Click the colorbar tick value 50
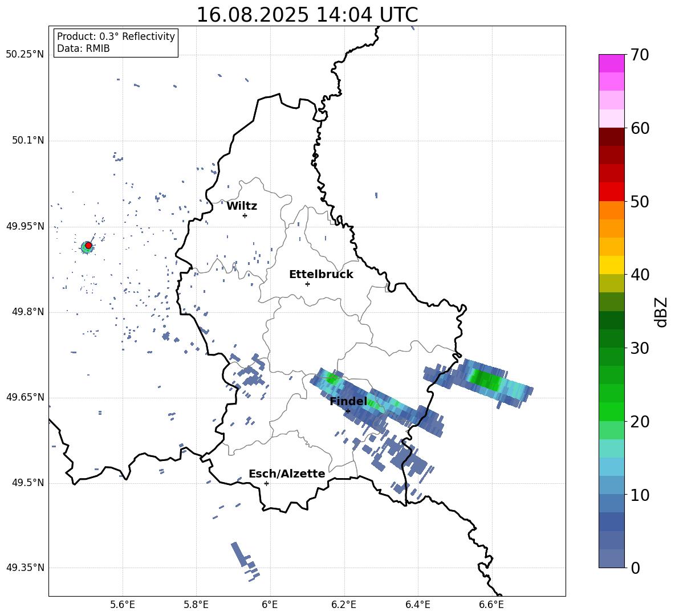The width and height of the screenshot is (675, 616). (x=640, y=201)
